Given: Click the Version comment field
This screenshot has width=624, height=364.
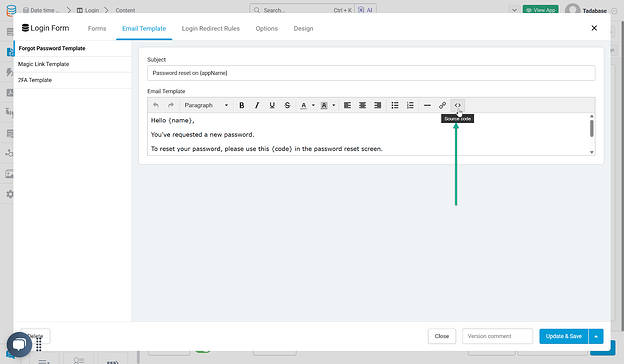Looking at the screenshot, I should 497,336.
